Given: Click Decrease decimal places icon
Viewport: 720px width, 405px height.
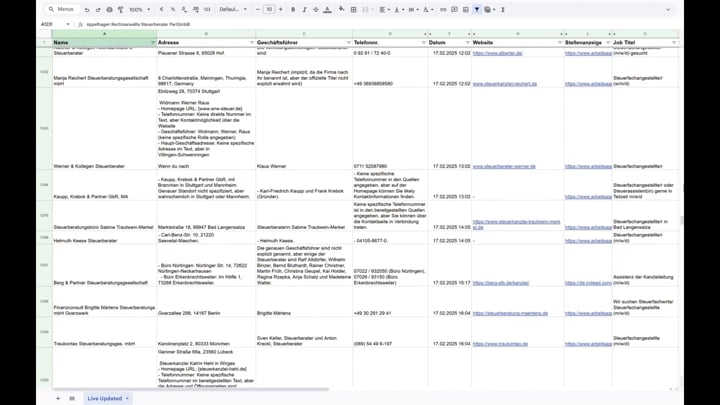Looking at the screenshot, I should click(184, 10).
